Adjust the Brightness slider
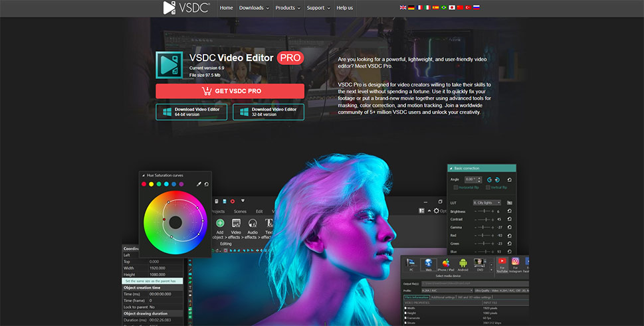This screenshot has width=644, height=326. 484,211
